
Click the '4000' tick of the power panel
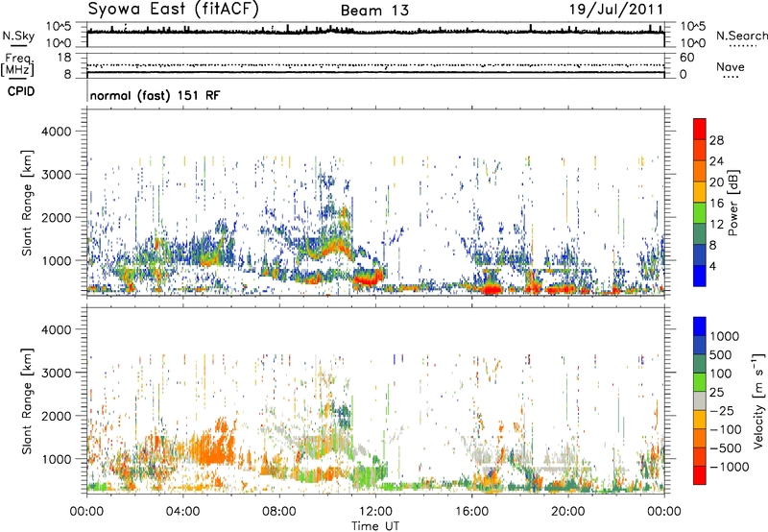[56, 132]
